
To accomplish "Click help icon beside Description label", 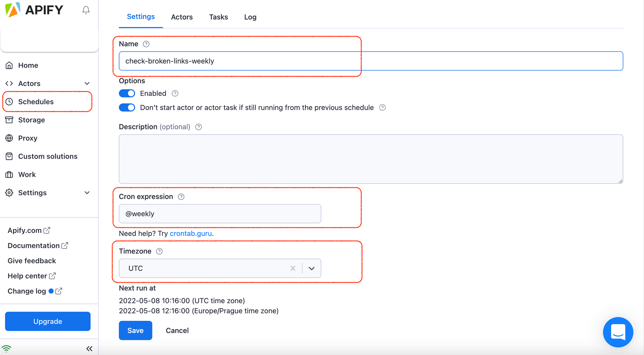I will pos(199,127).
